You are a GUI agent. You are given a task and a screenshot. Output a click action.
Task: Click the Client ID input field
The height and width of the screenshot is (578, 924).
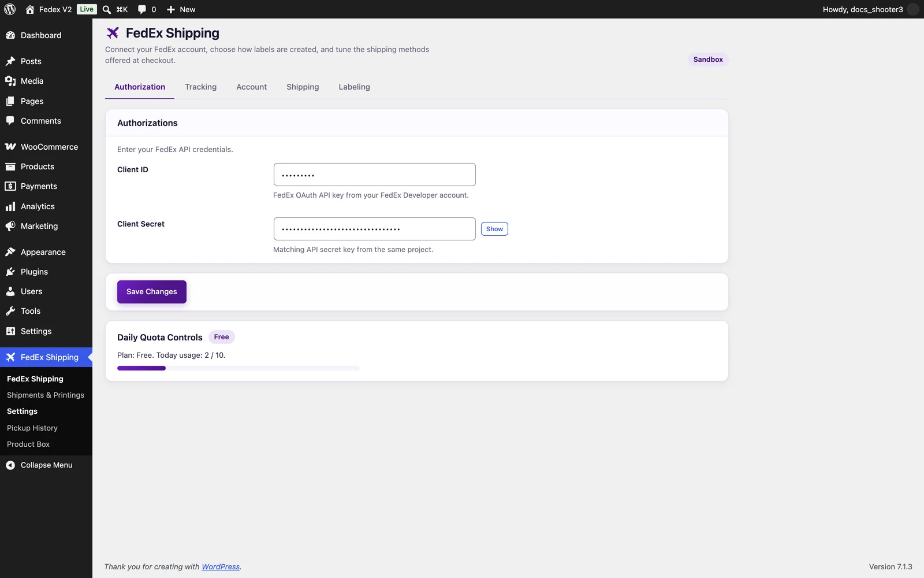coord(375,175)
